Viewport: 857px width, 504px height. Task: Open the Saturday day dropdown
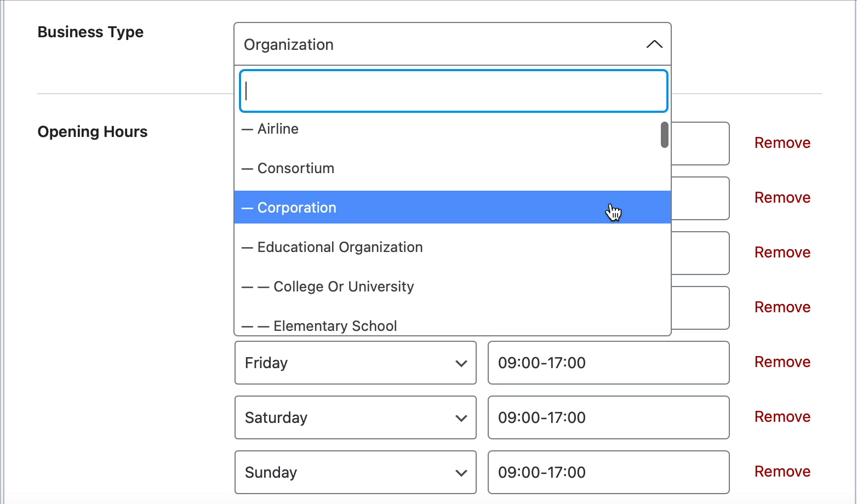pyautogui.click(x=355, y=417)
